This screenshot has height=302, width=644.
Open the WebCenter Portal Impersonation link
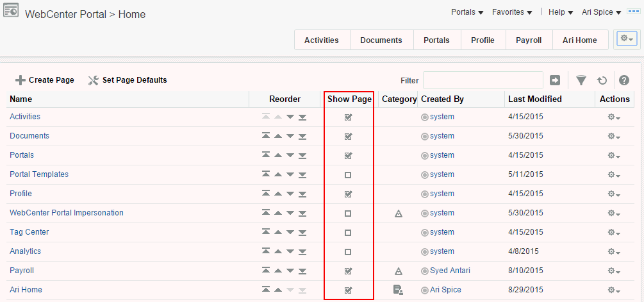pos(67,213)
